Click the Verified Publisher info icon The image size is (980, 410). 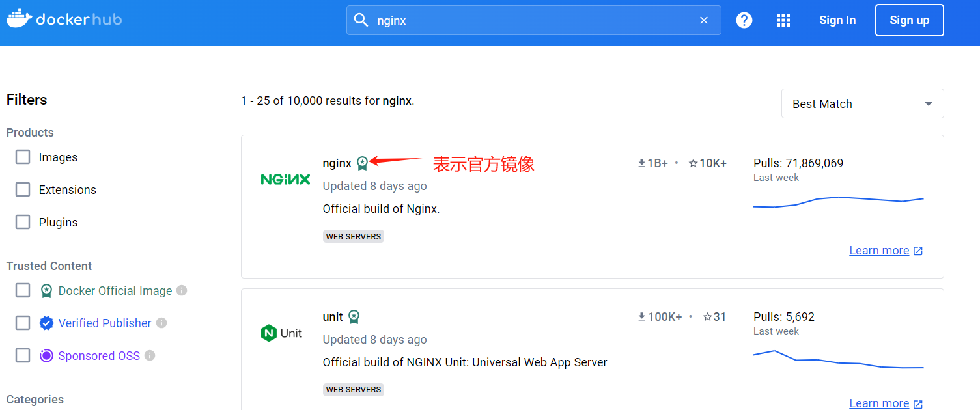click(161, 323)
